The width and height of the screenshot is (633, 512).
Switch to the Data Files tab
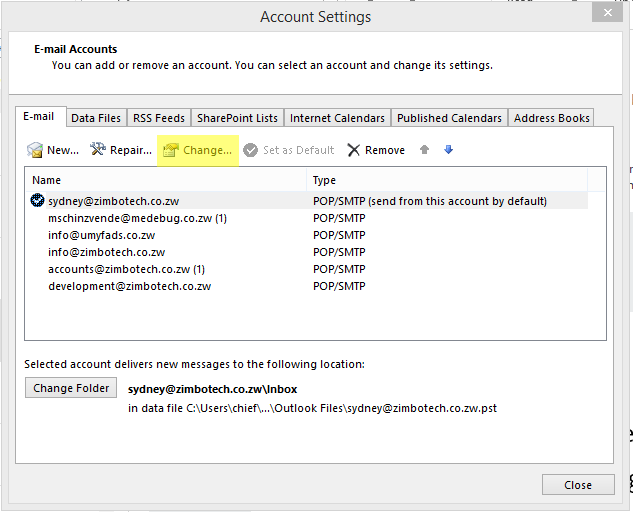pos(96,118)
